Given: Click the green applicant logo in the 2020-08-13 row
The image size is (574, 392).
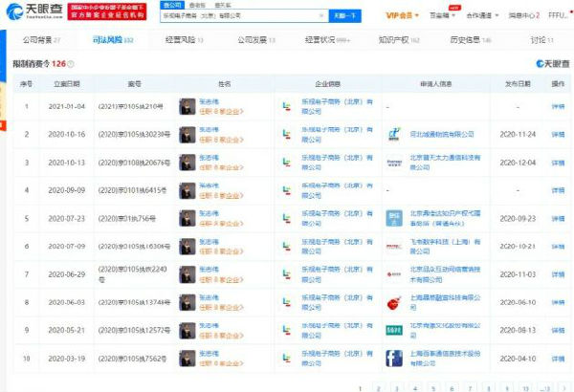Looking at the screenshot, I should tap(394, 330).
